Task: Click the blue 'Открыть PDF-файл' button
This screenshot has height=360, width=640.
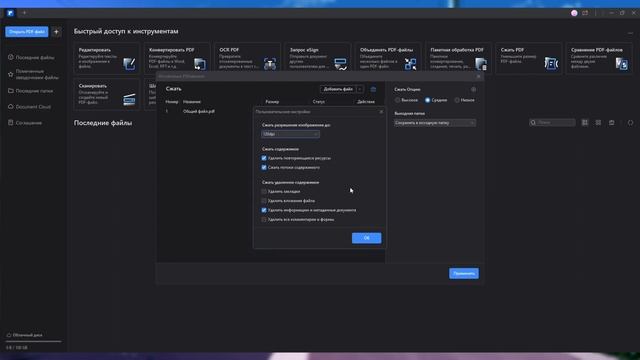Action: [27, 32]
